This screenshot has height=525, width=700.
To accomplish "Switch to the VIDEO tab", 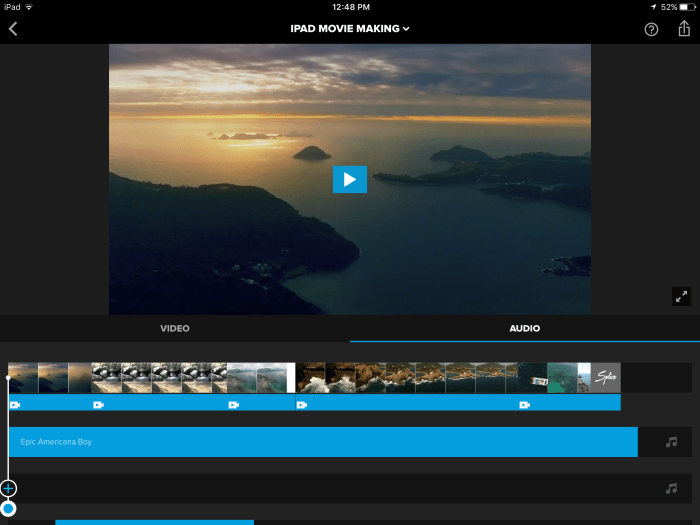I will pyautogui.click(x=175, y=328).
